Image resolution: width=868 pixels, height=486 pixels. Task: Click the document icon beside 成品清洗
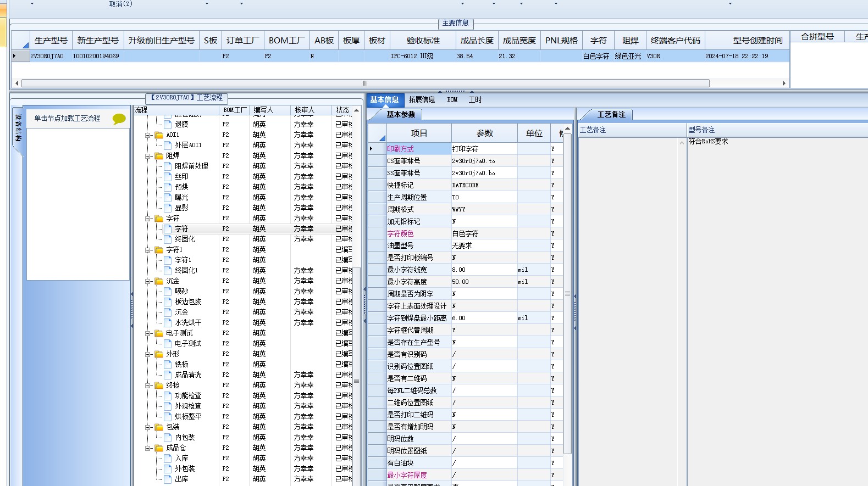tap(168, 375)
